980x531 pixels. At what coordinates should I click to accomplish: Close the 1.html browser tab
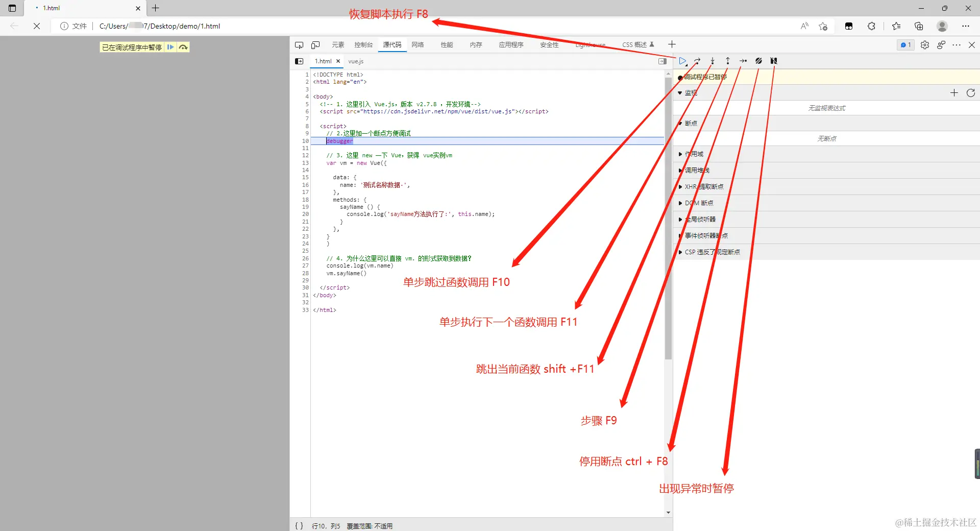(138, 8)
